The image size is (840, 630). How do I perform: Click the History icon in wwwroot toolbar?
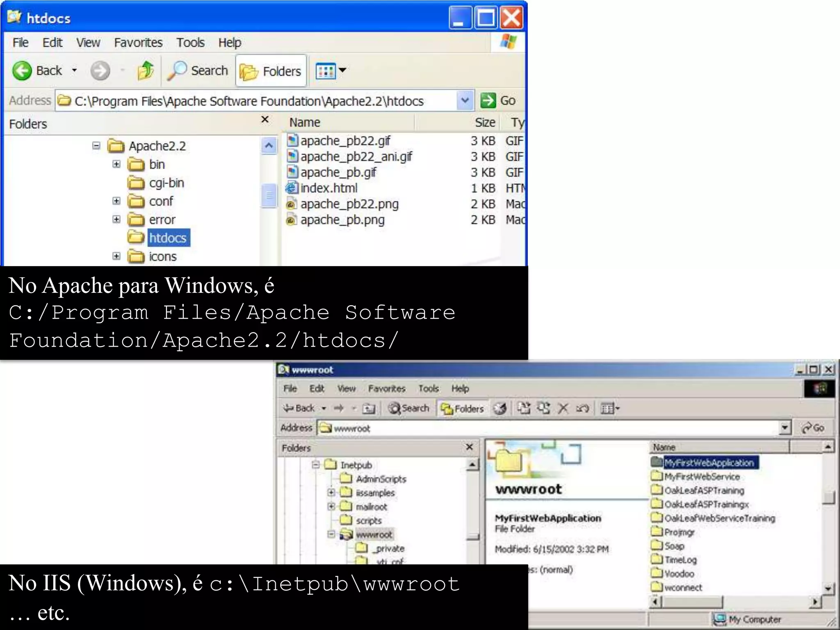[500, 408]
